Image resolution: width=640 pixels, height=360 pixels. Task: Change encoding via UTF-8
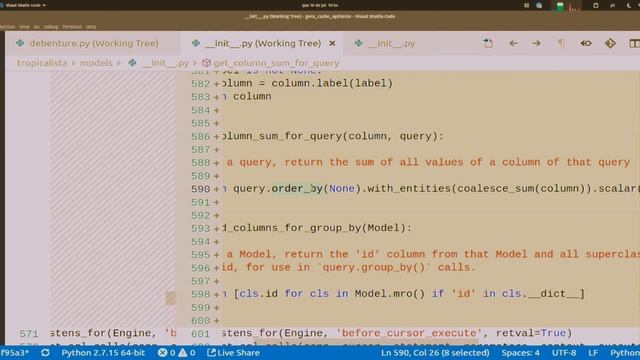click(564, 353)
